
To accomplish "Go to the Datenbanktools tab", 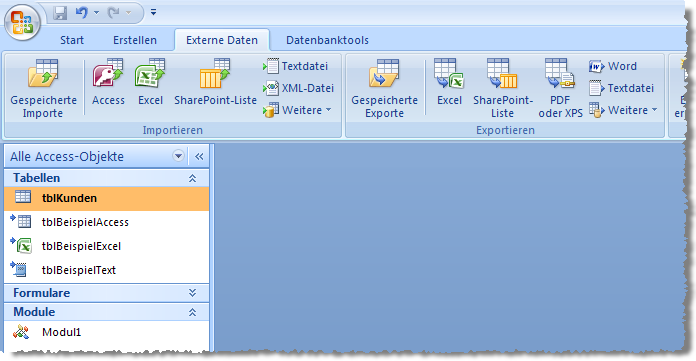I will [x=328, y=40].
